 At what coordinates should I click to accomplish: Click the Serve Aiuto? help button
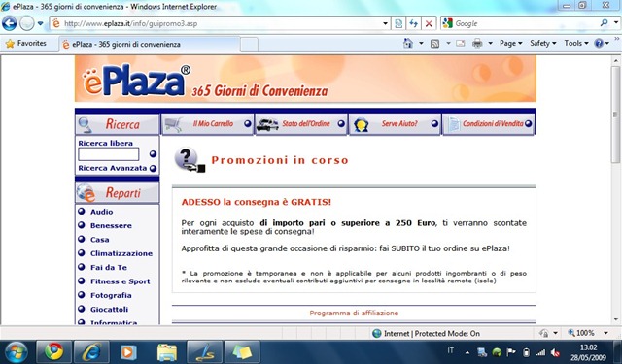tap(395, 124)
